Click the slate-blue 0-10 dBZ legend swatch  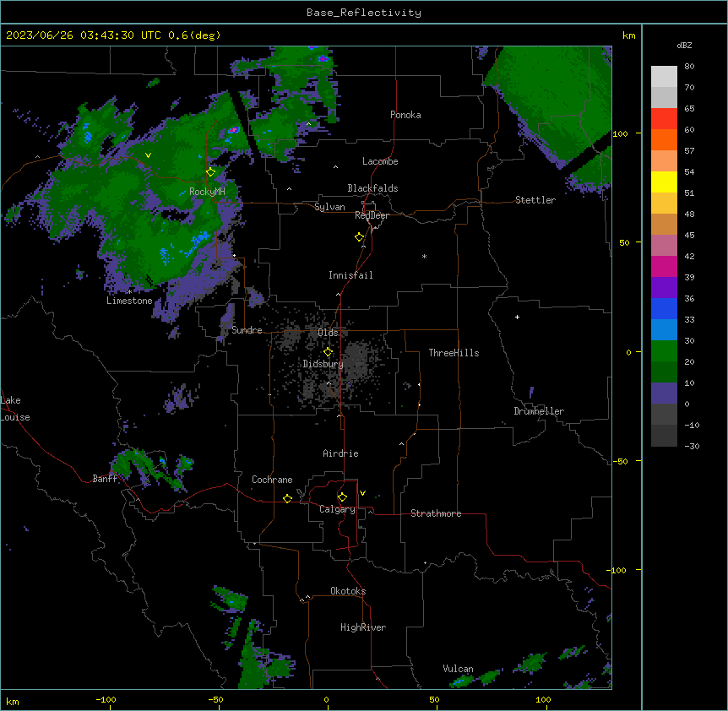664,393
